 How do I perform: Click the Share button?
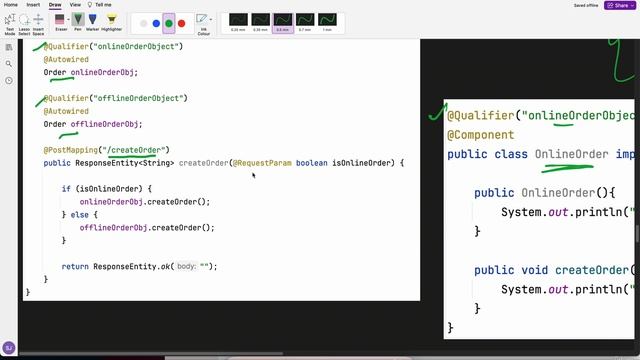click(x=620, y=5)
